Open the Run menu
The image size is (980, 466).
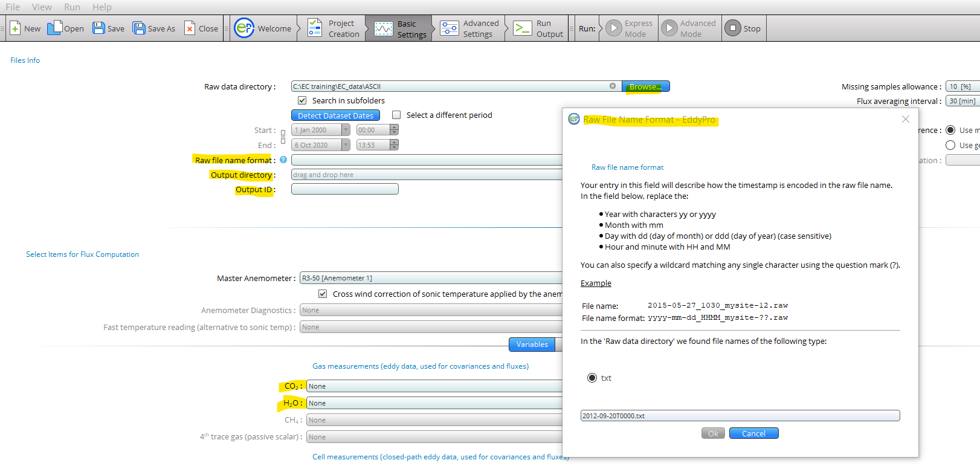(x=72, y=7)
